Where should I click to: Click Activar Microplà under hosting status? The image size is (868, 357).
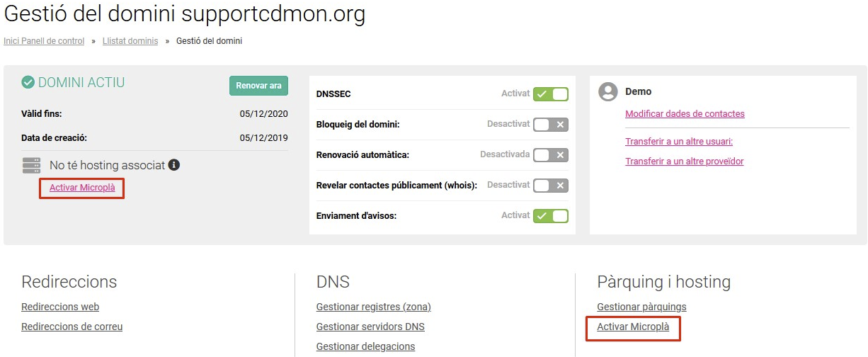click(82, 188)
